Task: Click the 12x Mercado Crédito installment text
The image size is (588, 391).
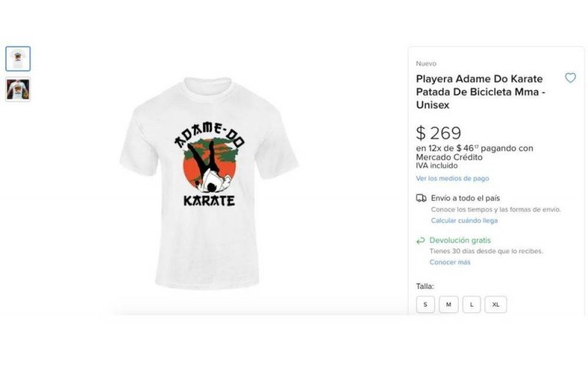Action: 474,152
